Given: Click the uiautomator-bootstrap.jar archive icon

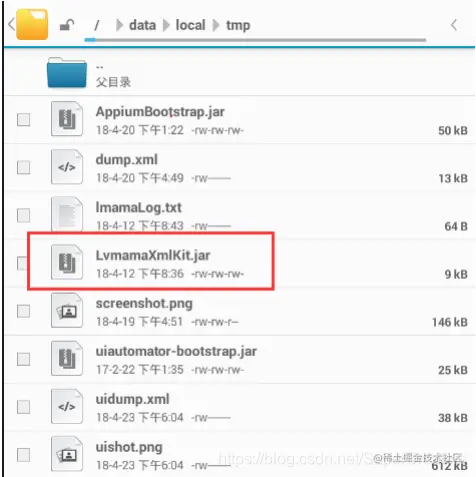Looking at the screenshot, I should [x=67, y=358].
